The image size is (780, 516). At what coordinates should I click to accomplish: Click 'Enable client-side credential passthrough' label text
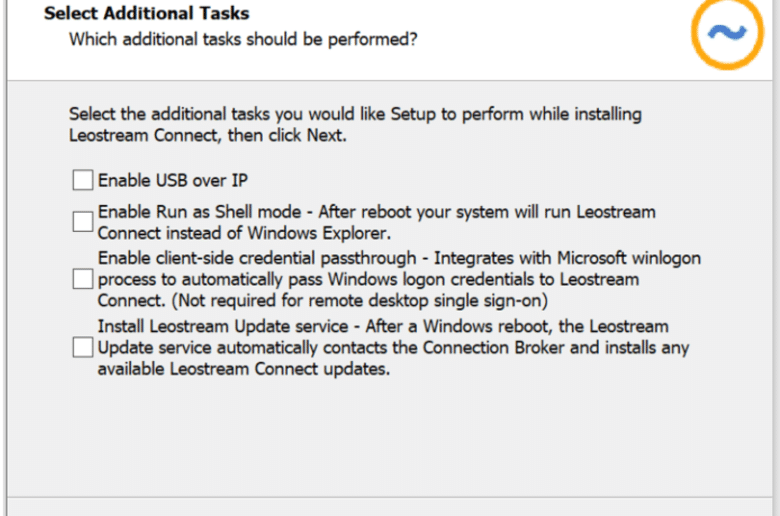coord(257,258)
